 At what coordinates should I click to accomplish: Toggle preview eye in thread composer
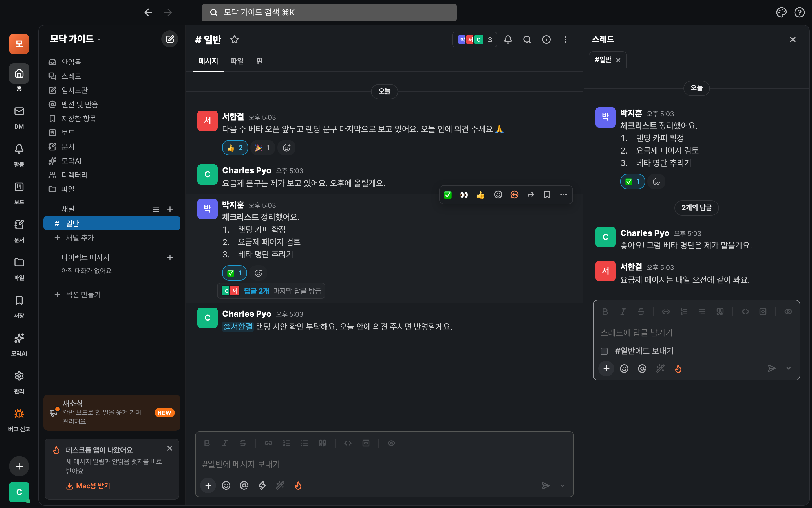coord(788,312)
